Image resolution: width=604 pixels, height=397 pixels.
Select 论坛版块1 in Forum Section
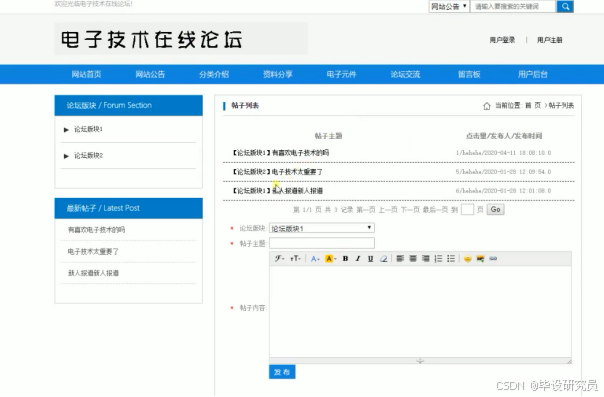tap(88, 129)
